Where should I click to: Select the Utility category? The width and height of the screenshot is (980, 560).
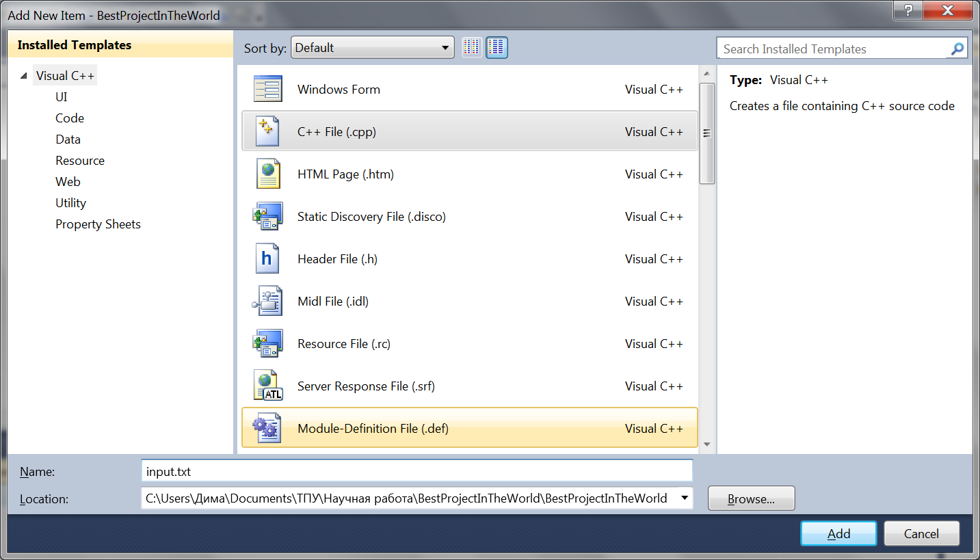pyautogui.click(x=71, y=203)
